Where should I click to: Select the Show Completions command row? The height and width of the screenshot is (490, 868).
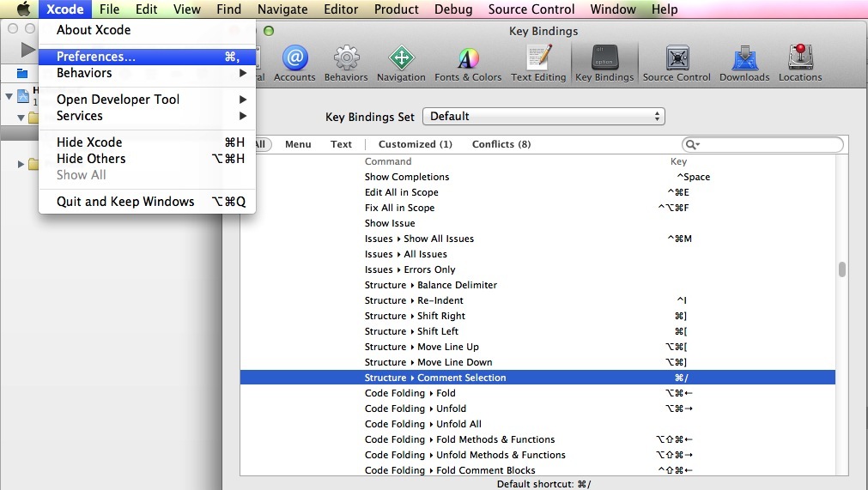537,177
